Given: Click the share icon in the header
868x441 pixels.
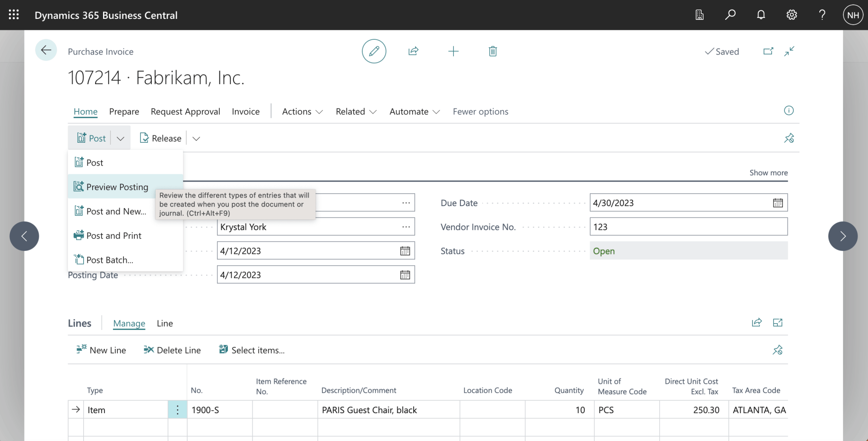Looking at the screenshot, I should [x=413, y=51].
